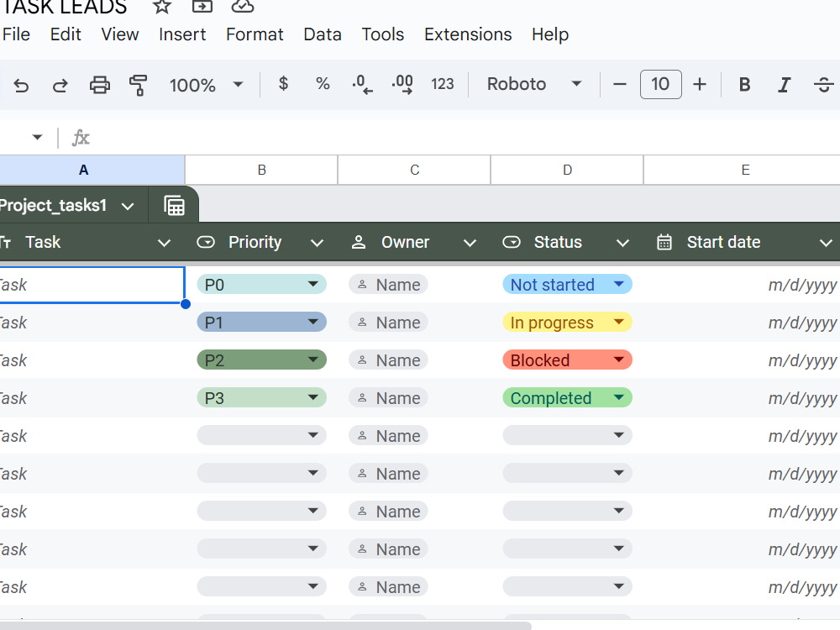Image resolution: width=840 pixels, height=630 pixels.
Task: Format as percent icon
Action: pos(323,83)
